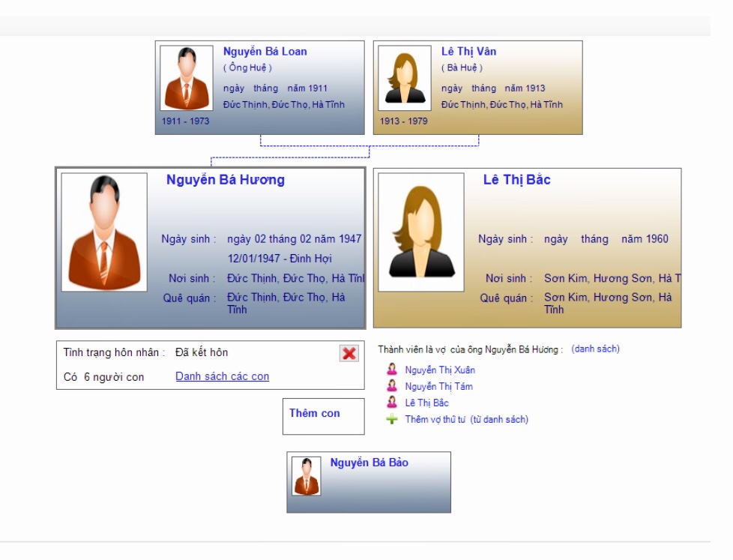Click the 'Thành viên là vợ của ông Nguyễn Bá Hương' text
The width and height of the screenshot is (733, 560).
click(x=470, y=349)
